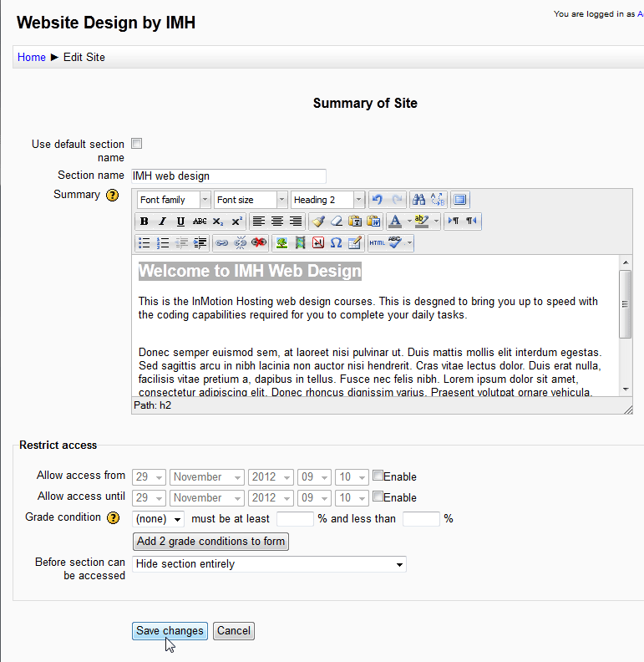Open the Heading 2 format dropdown
Screen dimensions: 644x662
click(327, 200)
